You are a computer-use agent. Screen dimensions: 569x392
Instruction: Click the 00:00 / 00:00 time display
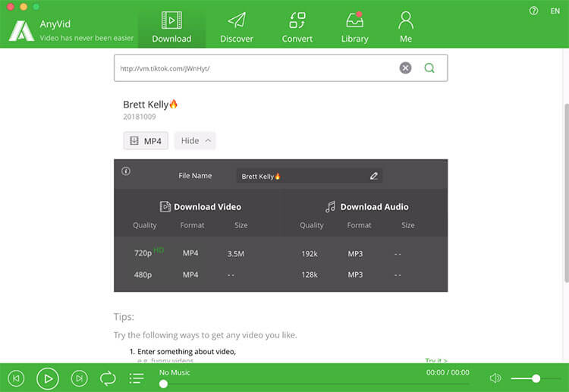[448, 372]
